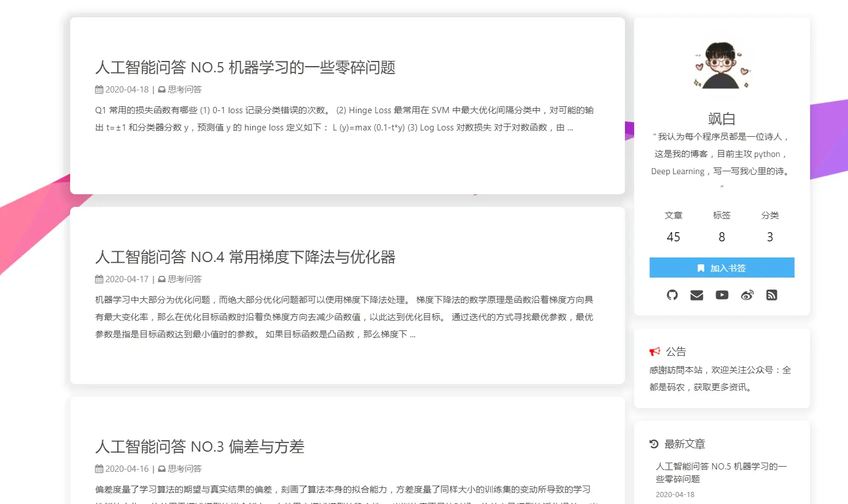Click the category inbox icon in the NO.4 post
Screen dimensions: 848x504
162,279
